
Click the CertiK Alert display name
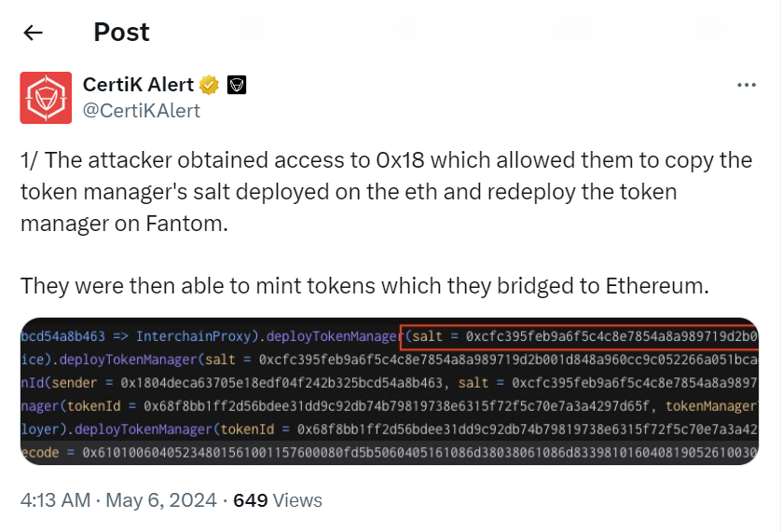(138, 85)
